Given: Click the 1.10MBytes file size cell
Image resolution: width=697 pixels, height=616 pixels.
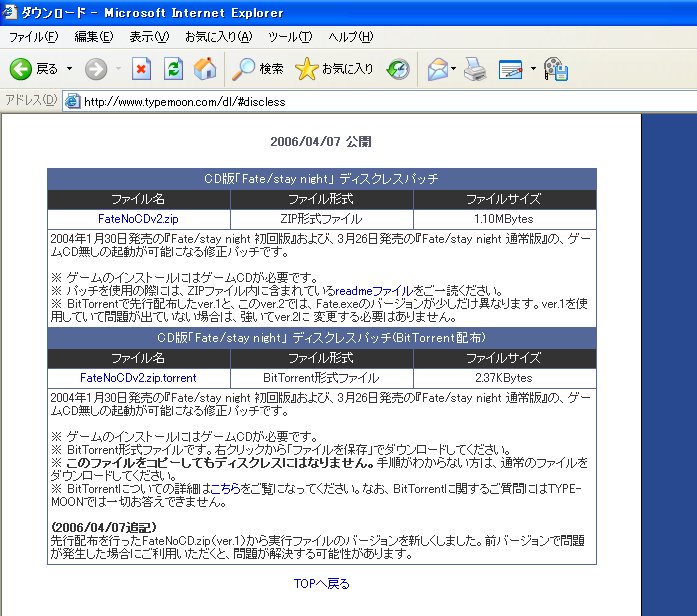Looking at the screenshot, I should click(504, 219).
